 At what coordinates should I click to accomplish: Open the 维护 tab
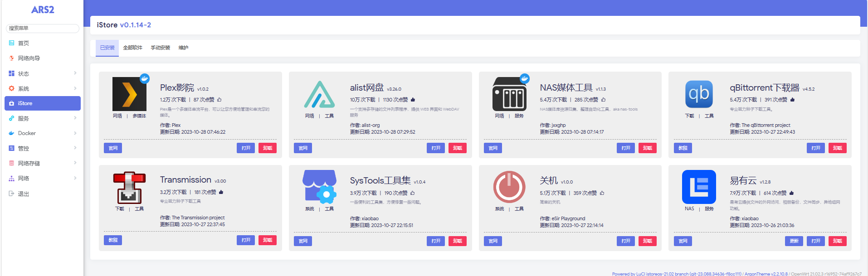pos(183,48)
